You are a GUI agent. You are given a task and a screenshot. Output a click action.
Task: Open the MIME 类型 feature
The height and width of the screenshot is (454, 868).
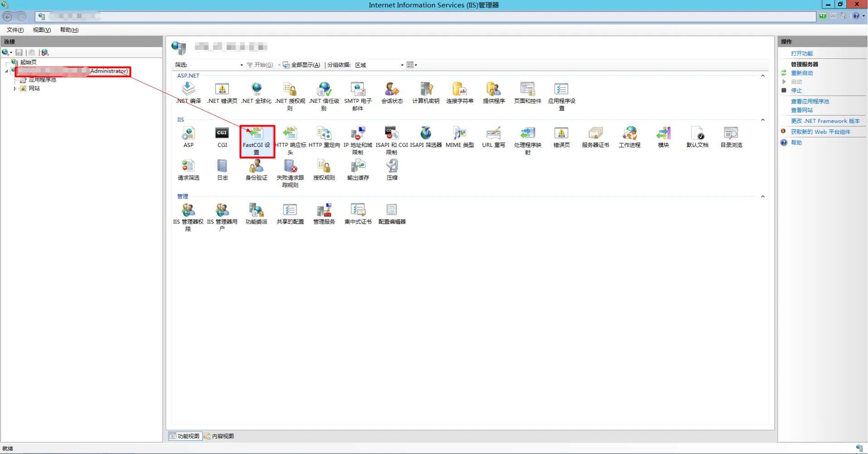coord(460,137)
